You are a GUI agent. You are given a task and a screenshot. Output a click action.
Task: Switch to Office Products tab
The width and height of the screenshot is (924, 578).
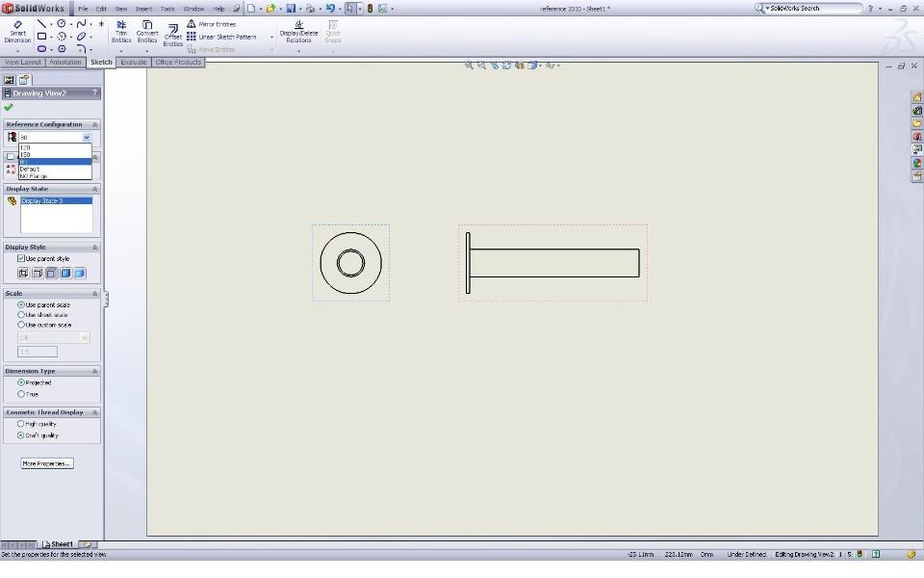coord(178,62)
